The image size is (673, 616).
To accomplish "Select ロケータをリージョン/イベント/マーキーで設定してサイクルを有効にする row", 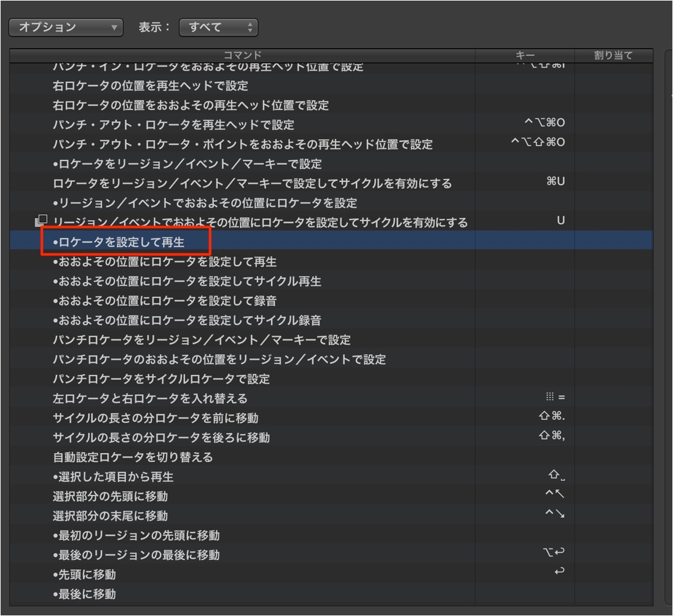I will (x=331, y=183).
